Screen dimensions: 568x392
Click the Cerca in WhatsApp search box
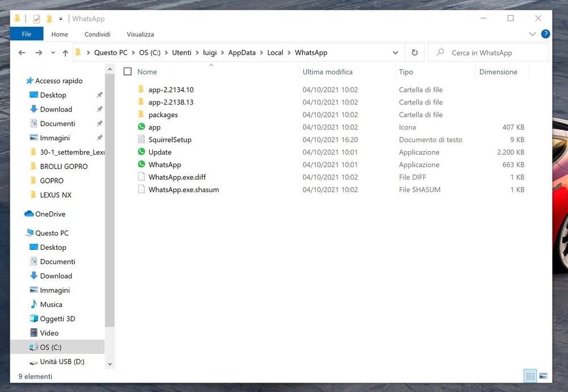tap(488, 52)
